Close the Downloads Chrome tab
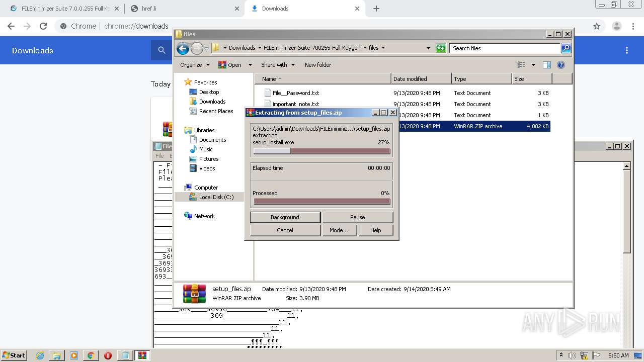The image size is (644, 362). tap(357, 9)
